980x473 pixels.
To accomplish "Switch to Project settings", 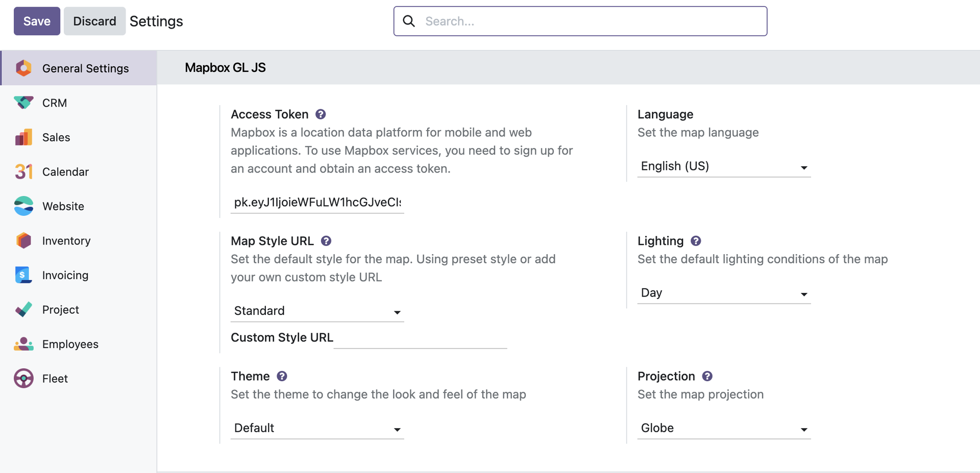I will point(79,309).
